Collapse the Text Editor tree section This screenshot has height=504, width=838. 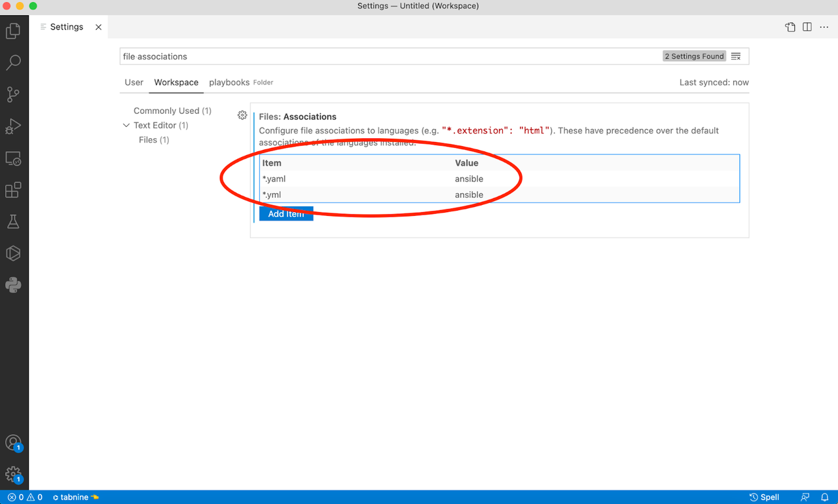126,125
